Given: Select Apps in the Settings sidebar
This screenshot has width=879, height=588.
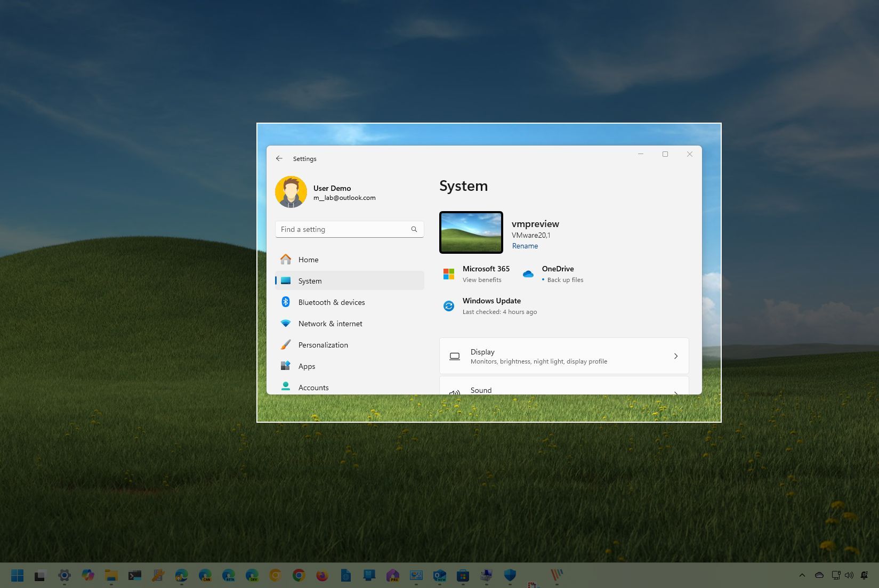Looking at the screenshot, I should 307,366.
